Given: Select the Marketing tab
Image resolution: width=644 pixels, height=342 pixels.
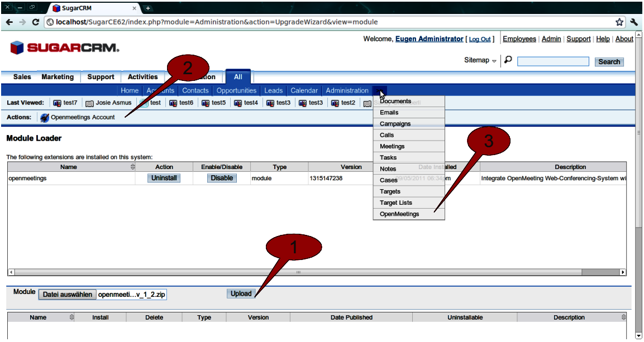Looking at the screenshot, I should click(x=58, y=76).
